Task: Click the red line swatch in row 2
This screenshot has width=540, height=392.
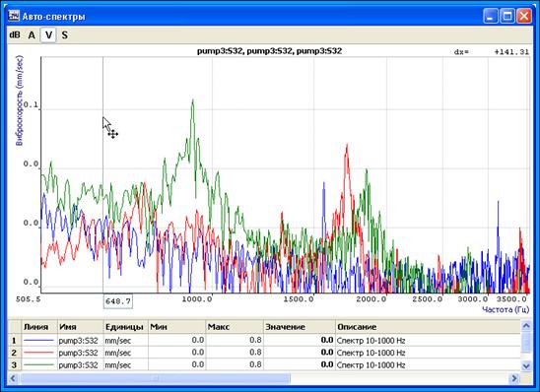Action: point(38,353)
